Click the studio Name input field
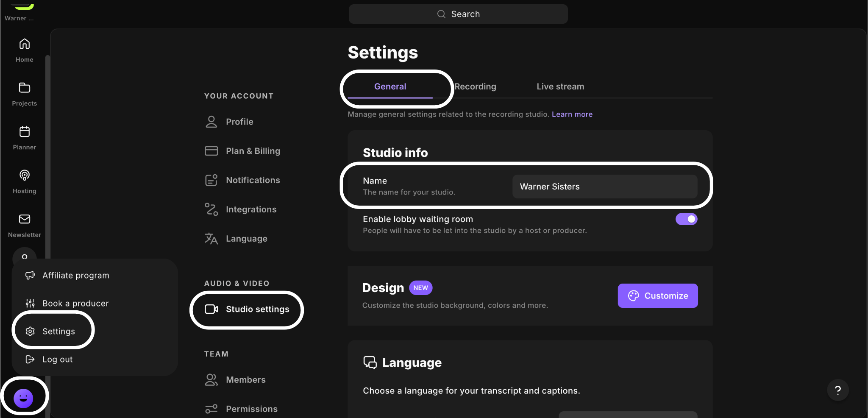Screen dimensions: 868x418 [x=605, y=187]
